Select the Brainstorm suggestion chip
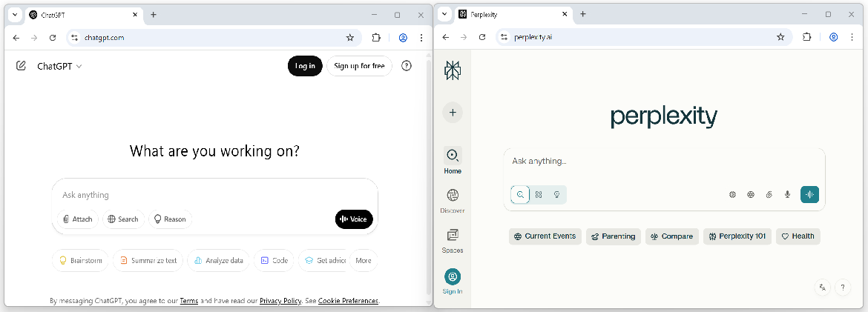The width and height of the screenshot is (868, 312). coord(80,261)
